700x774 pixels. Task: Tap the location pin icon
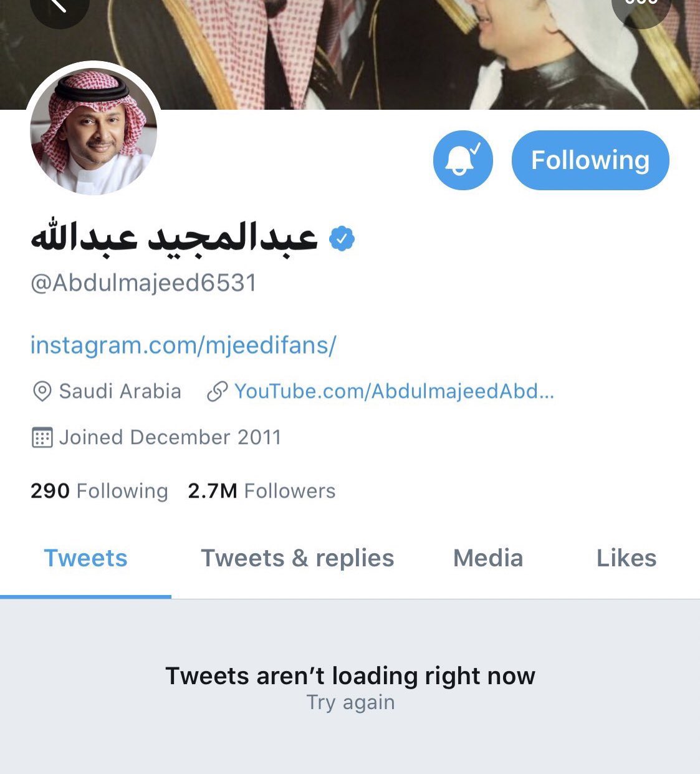pos(42,392)
